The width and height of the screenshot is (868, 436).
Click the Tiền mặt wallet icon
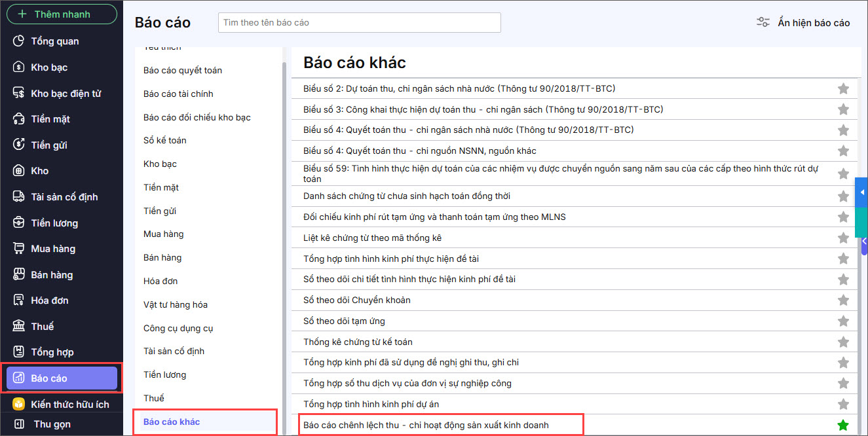click(x=19, y=119)
